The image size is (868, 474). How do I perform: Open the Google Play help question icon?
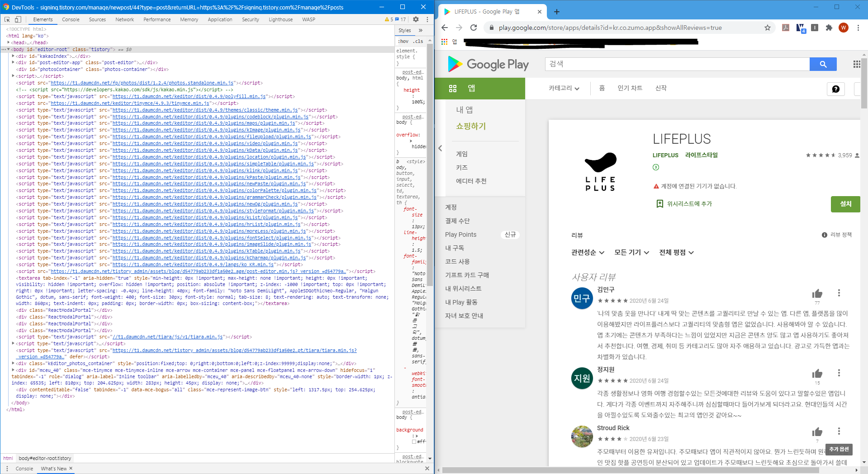tap(836, 89)
